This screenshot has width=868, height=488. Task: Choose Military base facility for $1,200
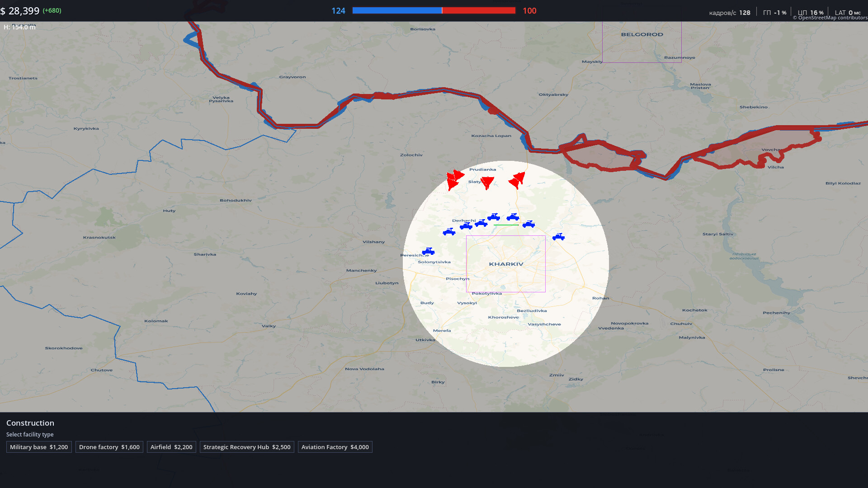tap(39, 447)
